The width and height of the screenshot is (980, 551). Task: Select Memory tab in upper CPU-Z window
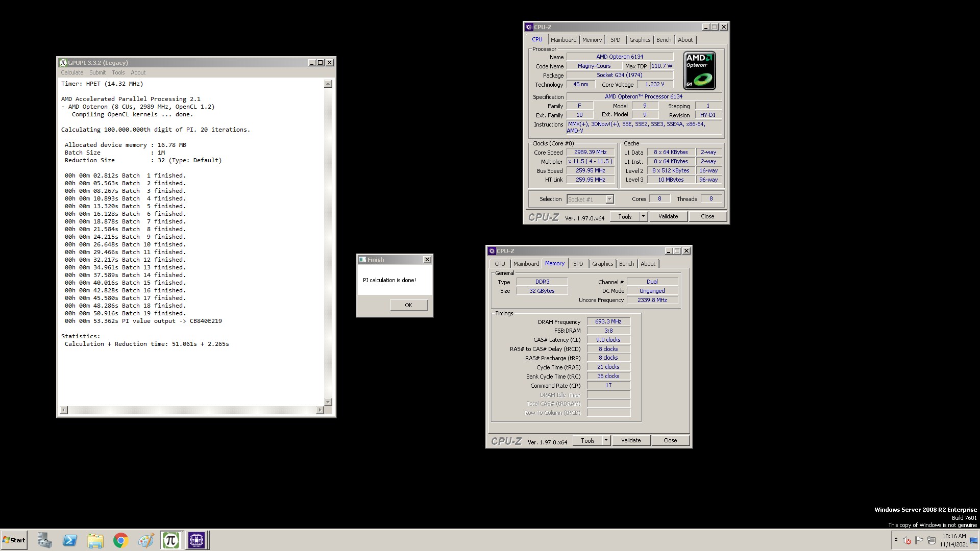coord(592,40)
